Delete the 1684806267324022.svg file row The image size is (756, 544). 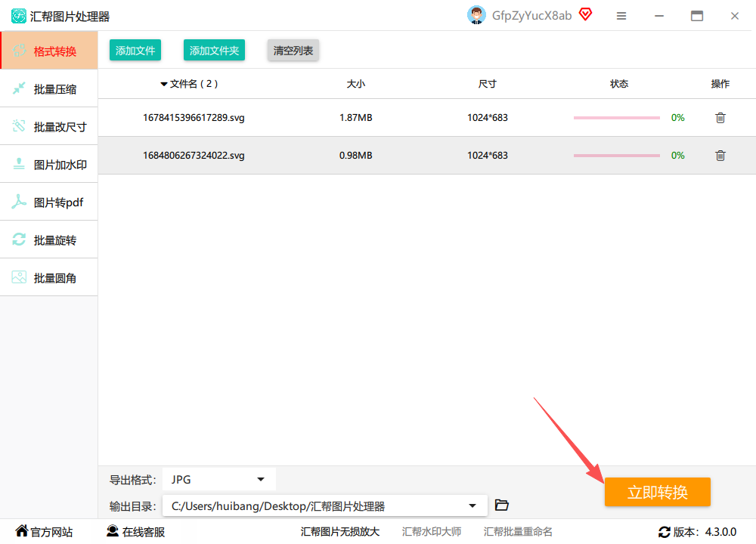[720, 155]
